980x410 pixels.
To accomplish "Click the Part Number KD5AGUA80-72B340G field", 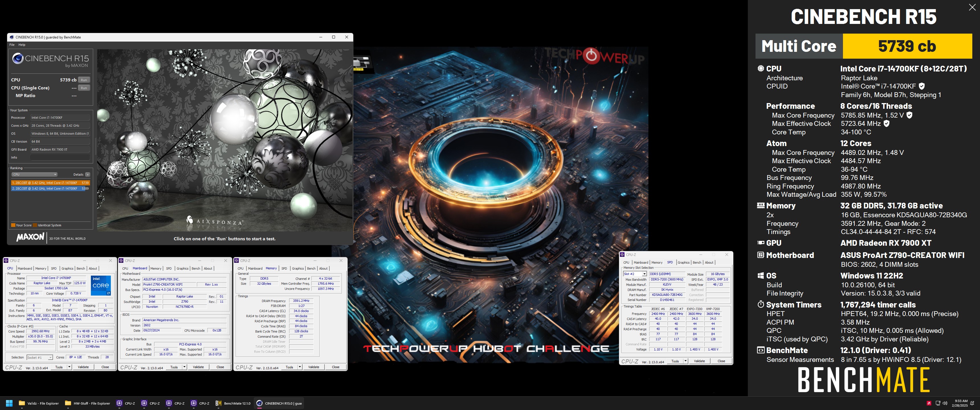I will 667,295.
